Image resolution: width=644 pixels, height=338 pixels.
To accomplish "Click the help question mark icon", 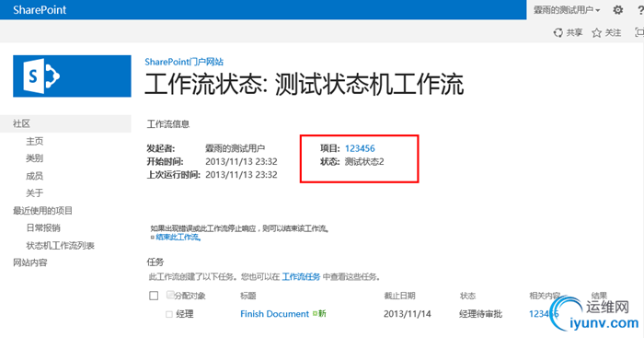I will 640,10.
